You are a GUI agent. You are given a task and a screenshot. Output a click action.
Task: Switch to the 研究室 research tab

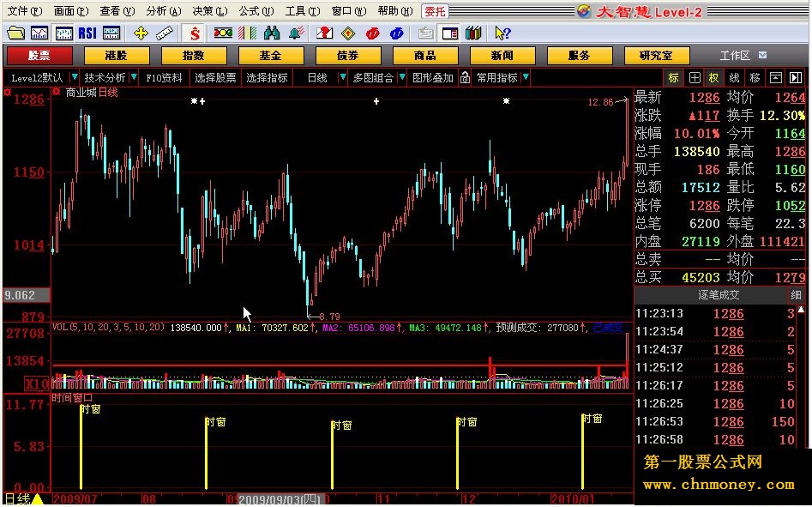pyautogui.click(x=657, y=56)
